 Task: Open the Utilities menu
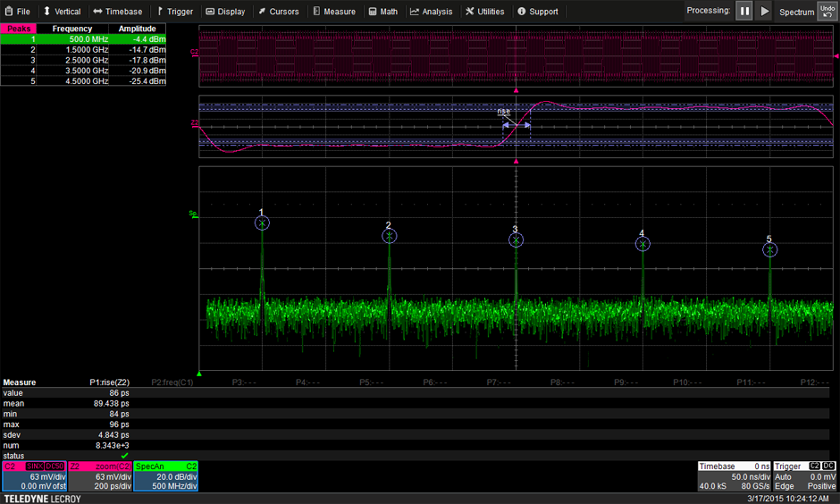(x=484, y=12)
